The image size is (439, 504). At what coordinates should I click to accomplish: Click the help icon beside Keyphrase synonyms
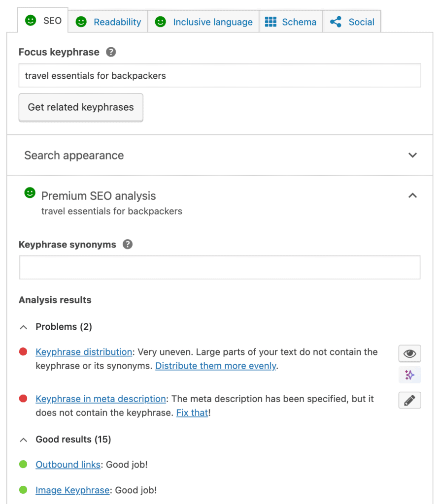(127, 244)
